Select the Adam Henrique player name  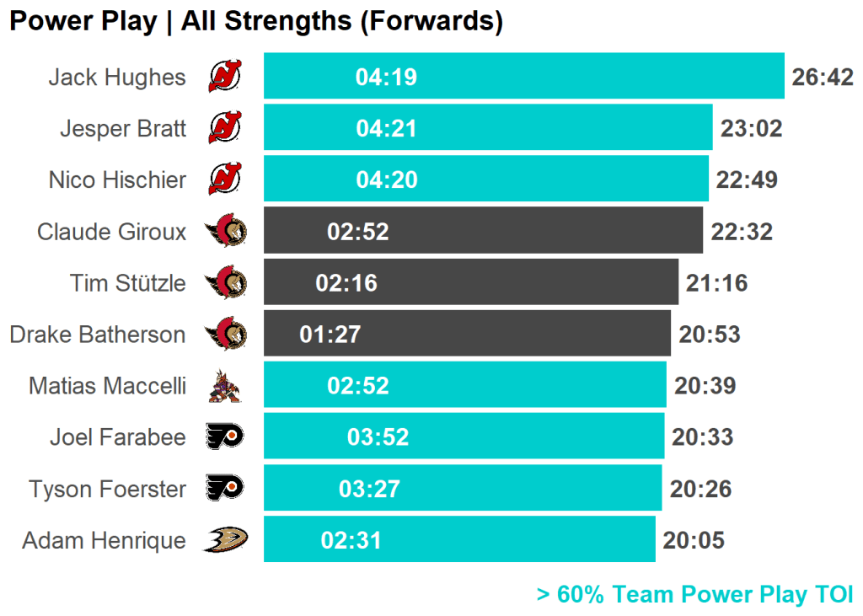[104, 540]
